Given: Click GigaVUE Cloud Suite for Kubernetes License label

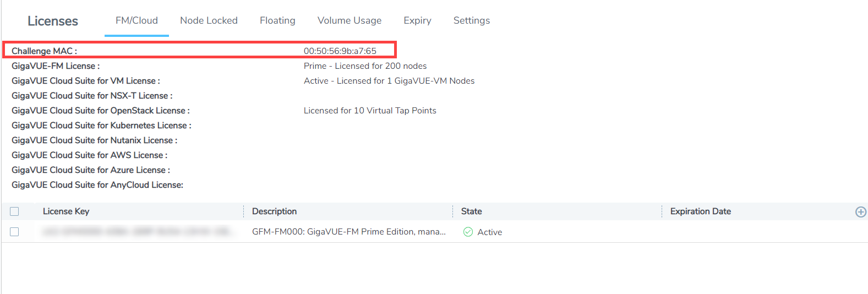Looking at the screenshot, I should point(101,125).
